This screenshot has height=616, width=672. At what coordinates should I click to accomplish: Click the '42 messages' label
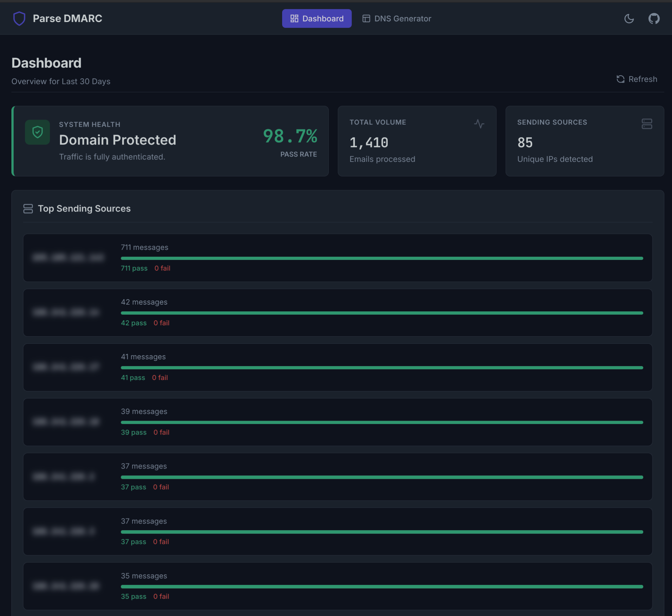(x=144, y=302)
